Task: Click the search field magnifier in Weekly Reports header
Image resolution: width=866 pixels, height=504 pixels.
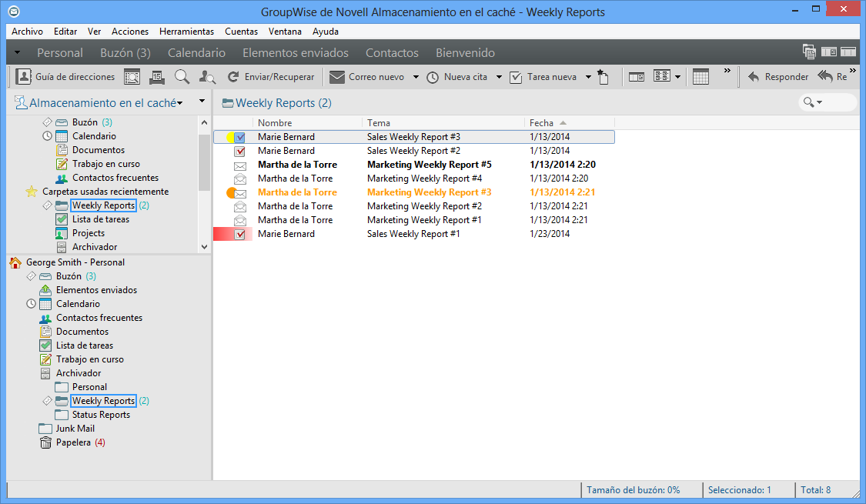Action: (x=808, y=102)
